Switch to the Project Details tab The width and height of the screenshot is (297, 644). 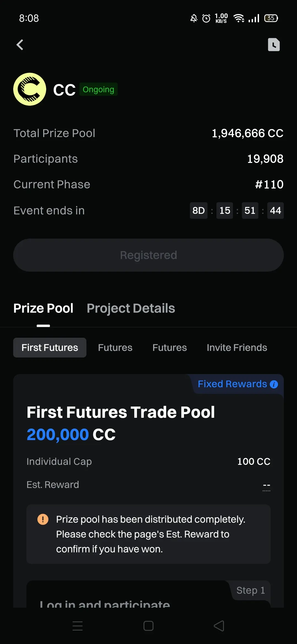131,308
